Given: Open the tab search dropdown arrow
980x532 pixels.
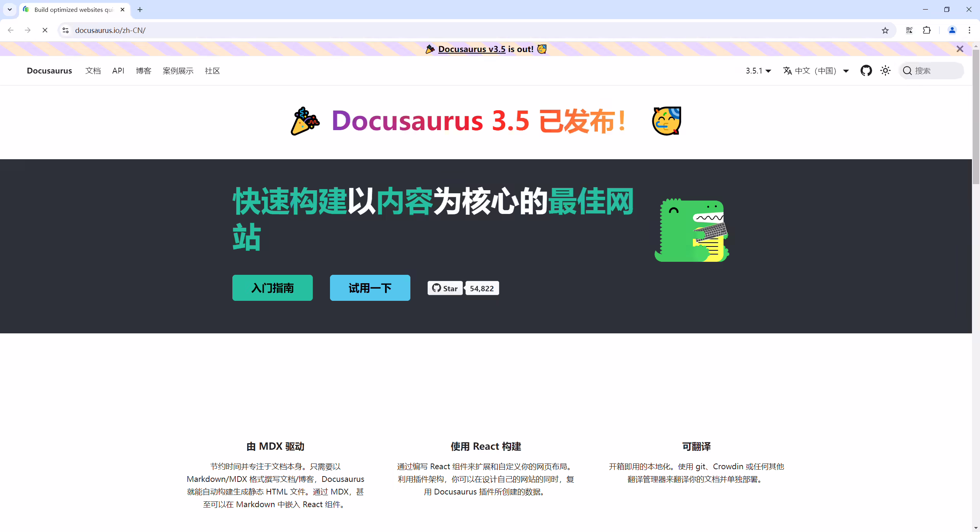Looking at the screenshot, I should [x=10, y=10].
